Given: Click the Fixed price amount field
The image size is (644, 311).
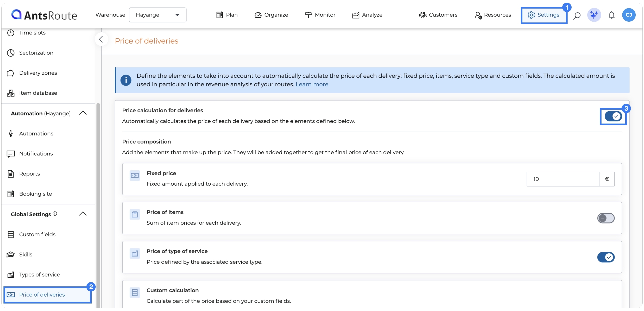Looking at the screenshot, I should 563,179.
